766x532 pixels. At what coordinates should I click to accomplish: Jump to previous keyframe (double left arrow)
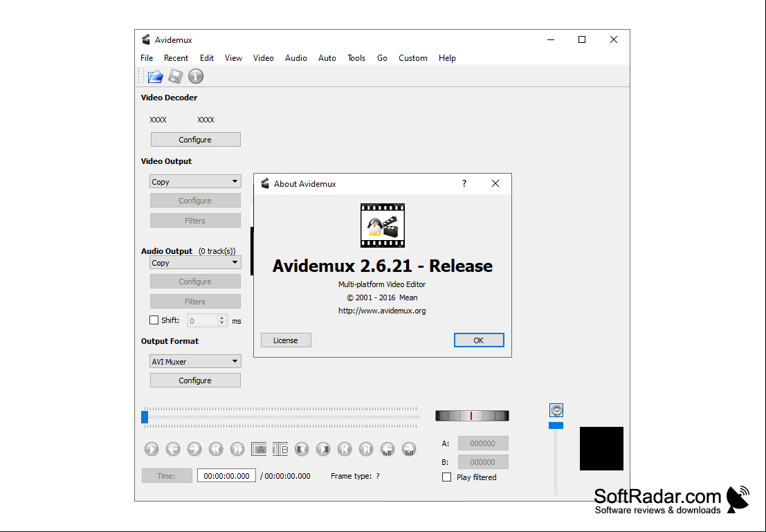point(216,449)
